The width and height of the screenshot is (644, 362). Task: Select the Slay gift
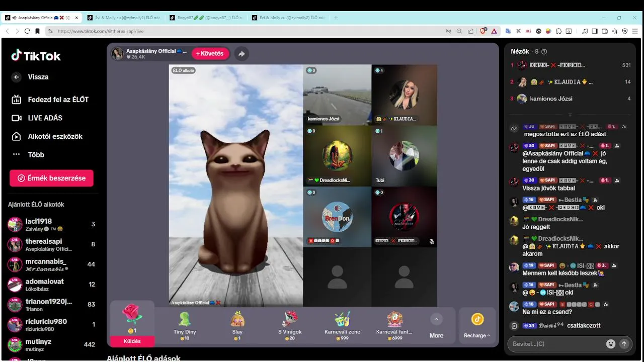[x=237, y=325]
